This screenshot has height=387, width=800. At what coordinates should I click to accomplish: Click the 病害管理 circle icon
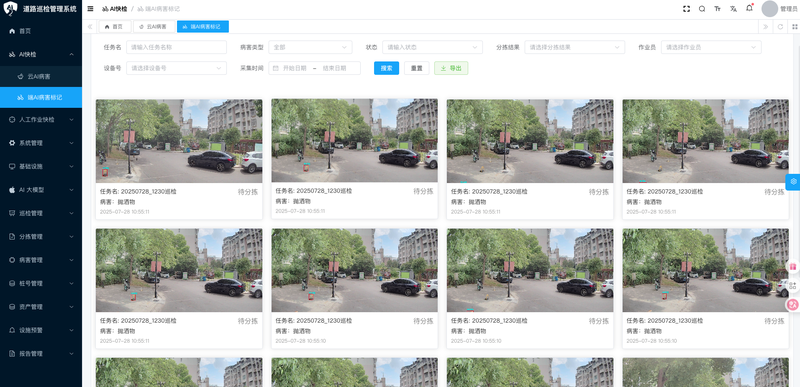tap(12, 260)
